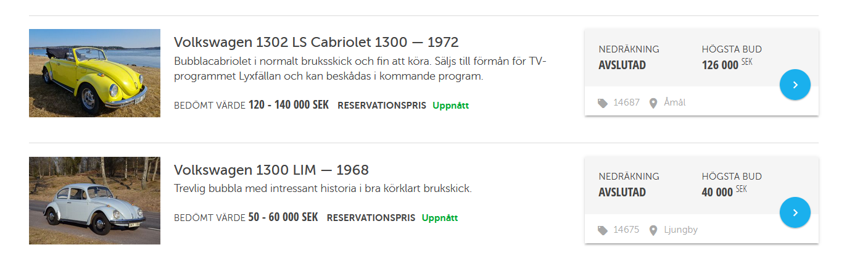Click the tag icon beside lot 14687
868x263 pixels.
tap(603, 103)
